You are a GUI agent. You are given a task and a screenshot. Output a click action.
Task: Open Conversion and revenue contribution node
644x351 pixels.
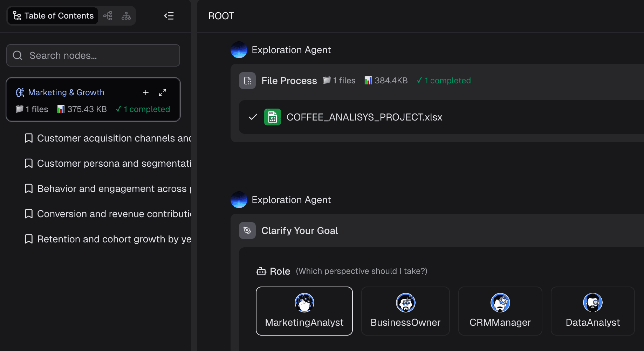coord(114,214)
